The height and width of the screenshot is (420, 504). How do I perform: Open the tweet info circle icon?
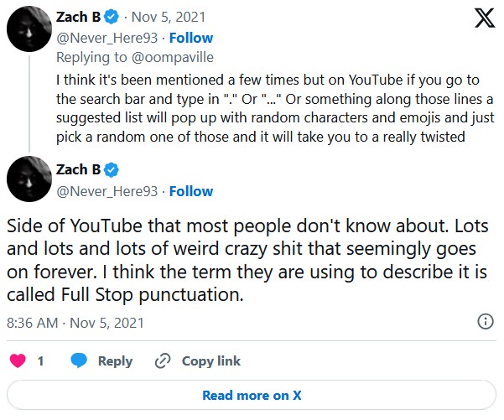click(x=485, y=322)
